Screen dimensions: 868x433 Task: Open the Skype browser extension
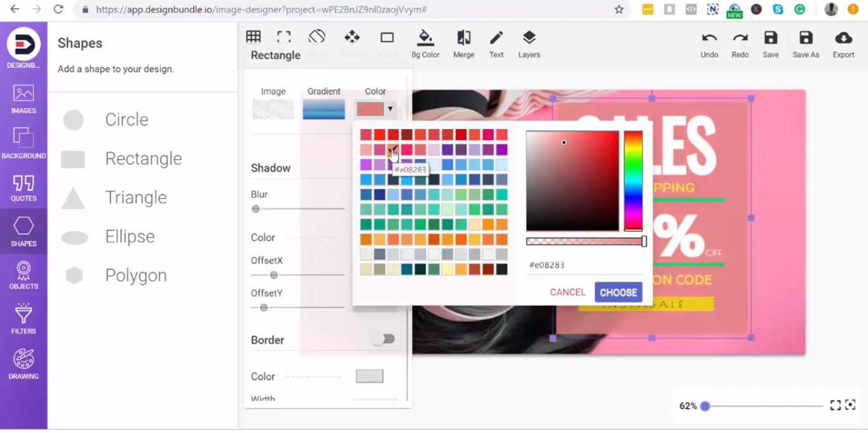778,10
